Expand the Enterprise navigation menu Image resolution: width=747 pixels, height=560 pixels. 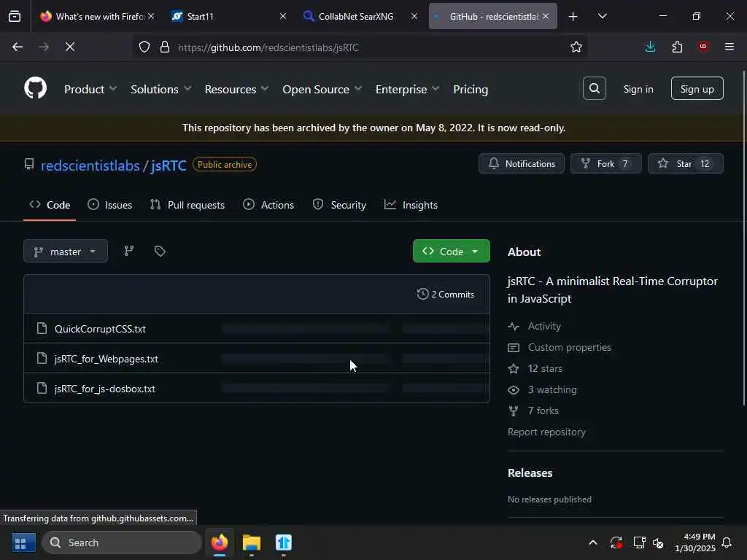[x=407, y=89]
